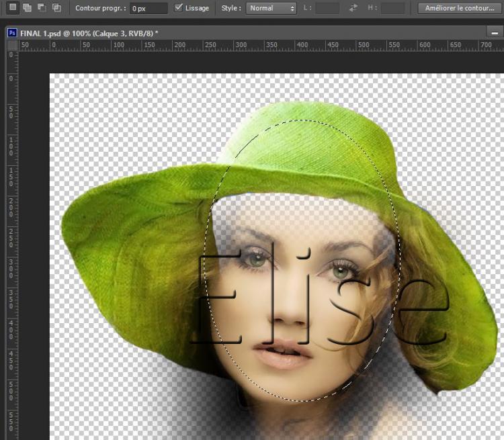Click the Ps icon in document title bar

click(x=11, y=32)
